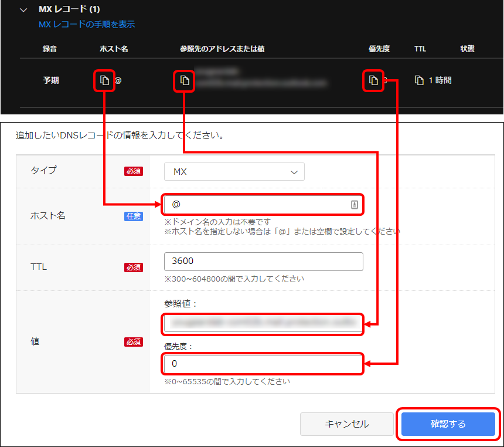Select the 状態 column header
Screen dimensions: 504x447
pyautogui.click(x=467, y=49)
